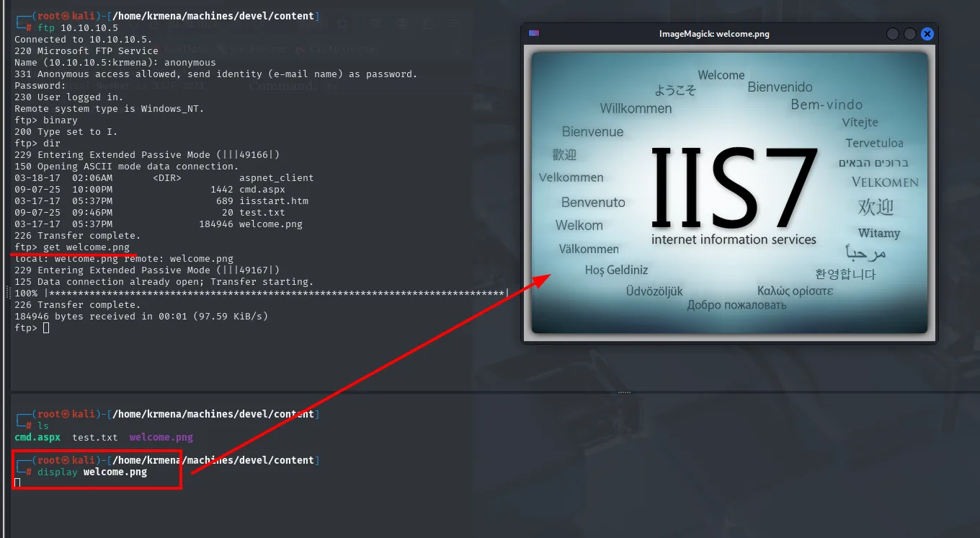Click the 'Name (10.10.10.5:krmena): anonymous' line
Viewport: 980px width, 538px height.
pos(115,62)
